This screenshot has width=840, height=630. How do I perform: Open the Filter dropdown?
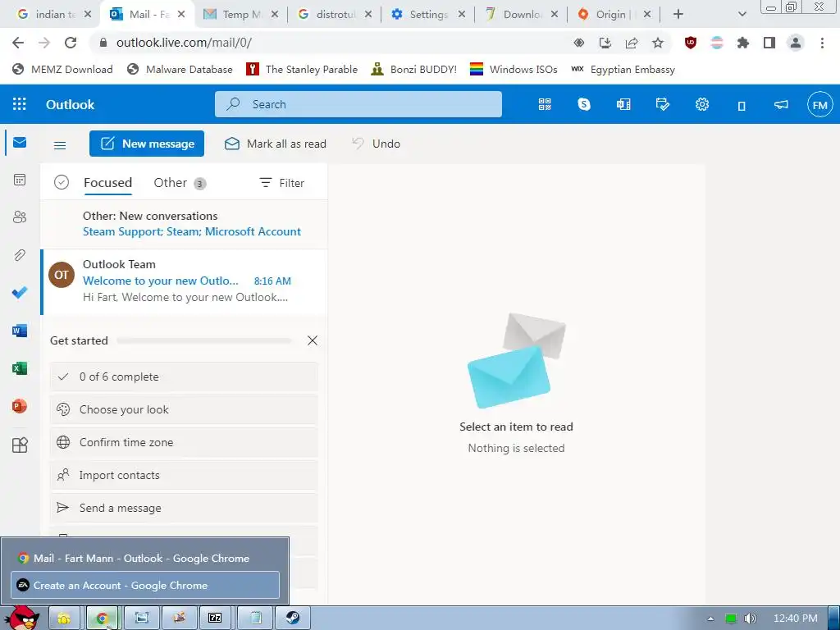pos(282,183)
